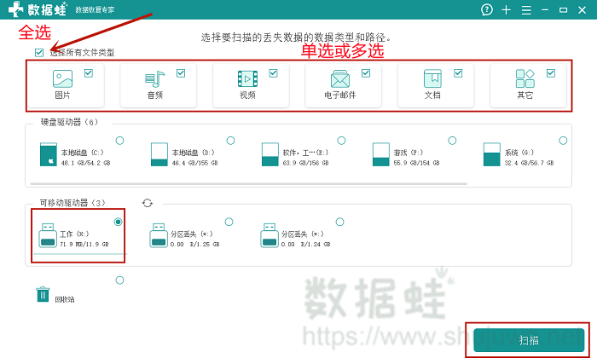Maximize the 数据蛙 window
Screen dimensions: 597x364
click(x=564, y=10)
